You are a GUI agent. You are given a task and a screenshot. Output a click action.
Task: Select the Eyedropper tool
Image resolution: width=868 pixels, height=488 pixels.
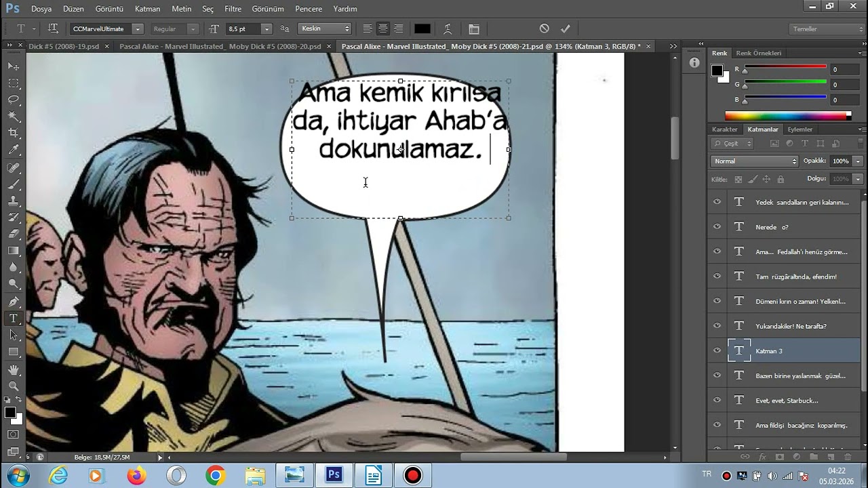[x=14, y=150]
